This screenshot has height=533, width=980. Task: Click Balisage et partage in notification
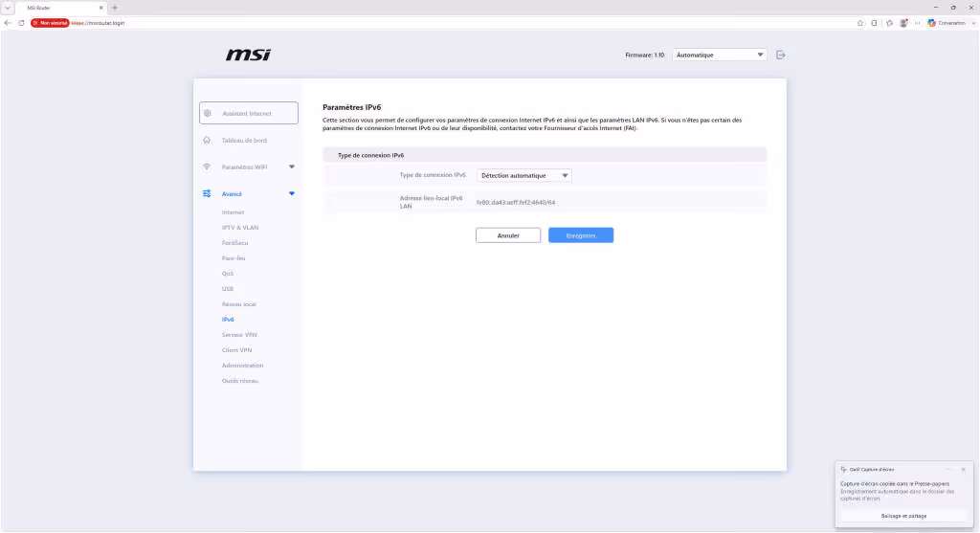[x=903, y=516]
